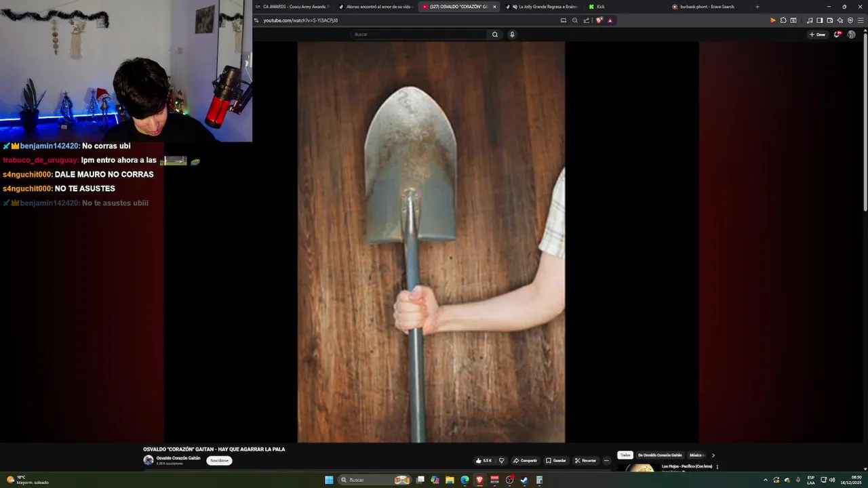Click the Suscribirse button
The width and height of the screenshot is (868, 488).
point(219,460)
